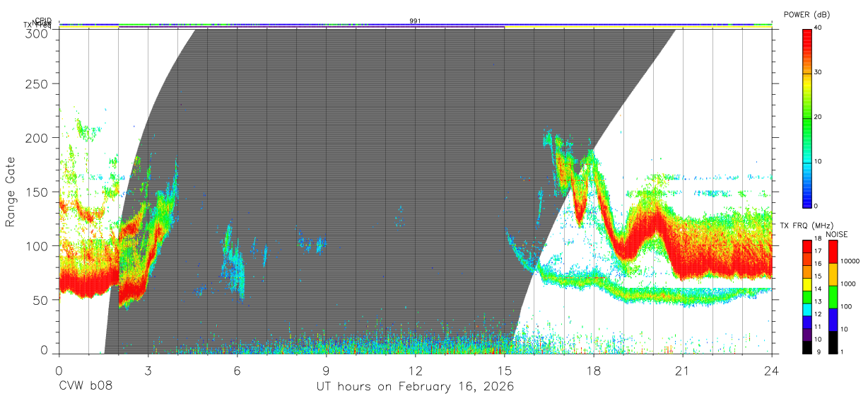Click the 'UT hours on February 16, 2026' label
This screenshot has width=868, height=401.
pyautogui.click(x=415, y=387)
